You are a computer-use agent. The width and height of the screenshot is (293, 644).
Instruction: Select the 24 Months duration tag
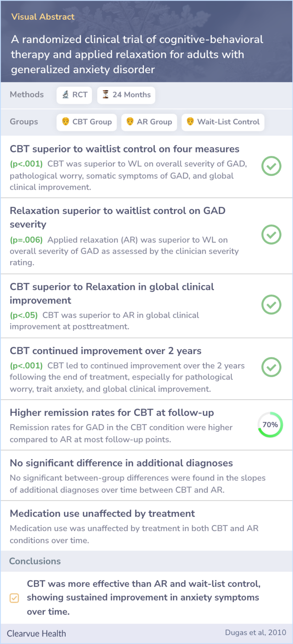[126, 95]
